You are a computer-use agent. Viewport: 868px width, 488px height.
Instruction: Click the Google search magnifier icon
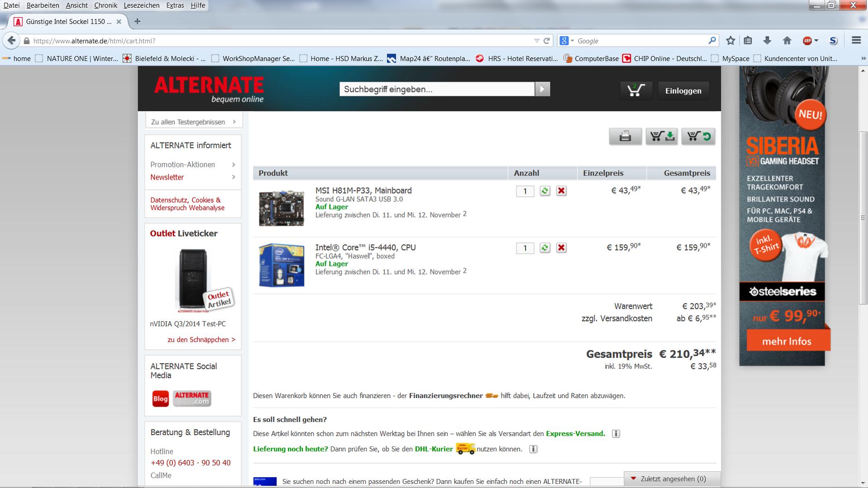point(712,41)
